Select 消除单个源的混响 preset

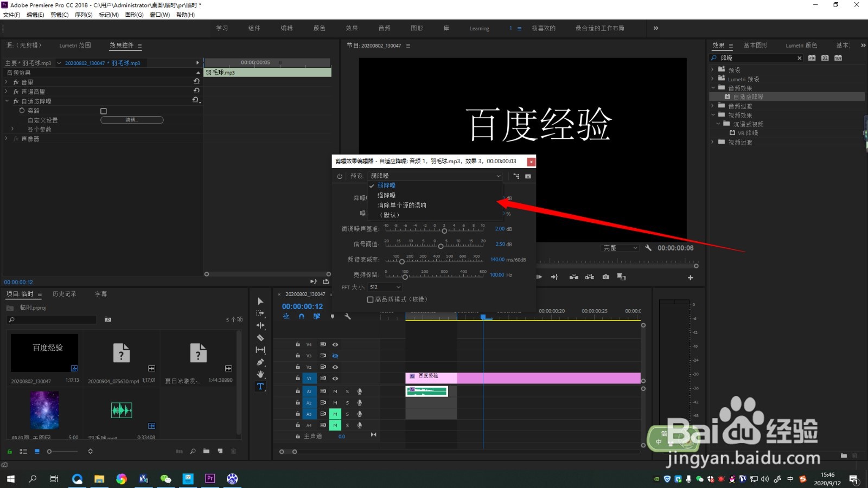(x=402, y=206)
